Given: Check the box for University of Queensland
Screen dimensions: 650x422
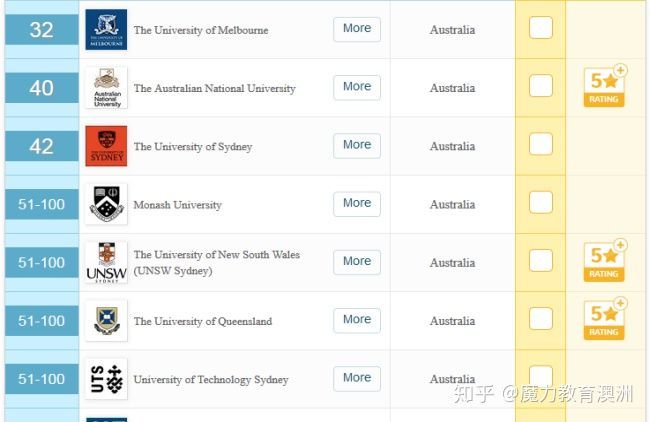Looking at the screenshot, I should tap(541, 319).
